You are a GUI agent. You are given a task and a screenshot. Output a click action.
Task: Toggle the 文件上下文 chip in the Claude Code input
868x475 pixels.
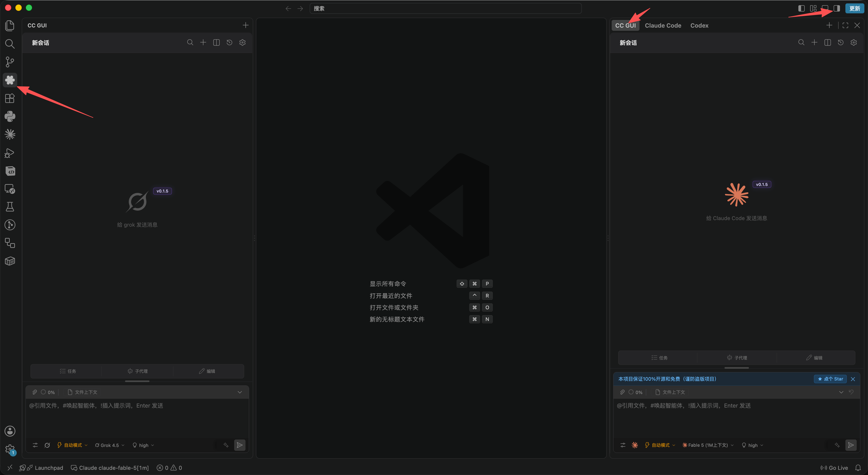pos(670,392)
